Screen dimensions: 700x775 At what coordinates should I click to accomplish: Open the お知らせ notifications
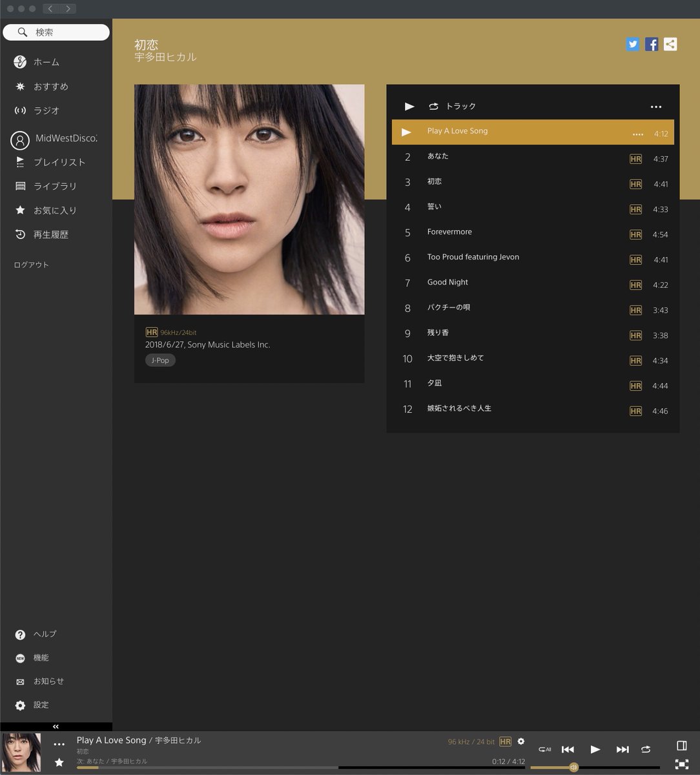point(40,681)
